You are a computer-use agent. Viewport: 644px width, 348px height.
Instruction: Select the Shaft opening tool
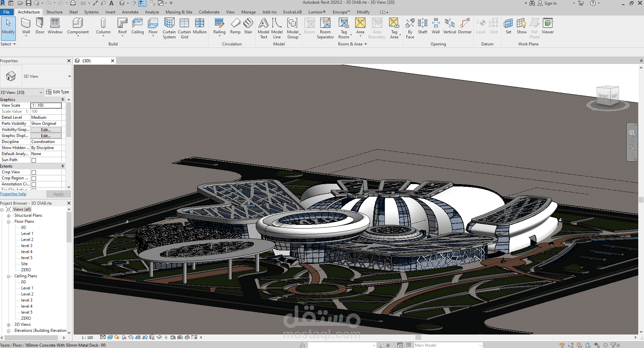(x=422, y=26)
